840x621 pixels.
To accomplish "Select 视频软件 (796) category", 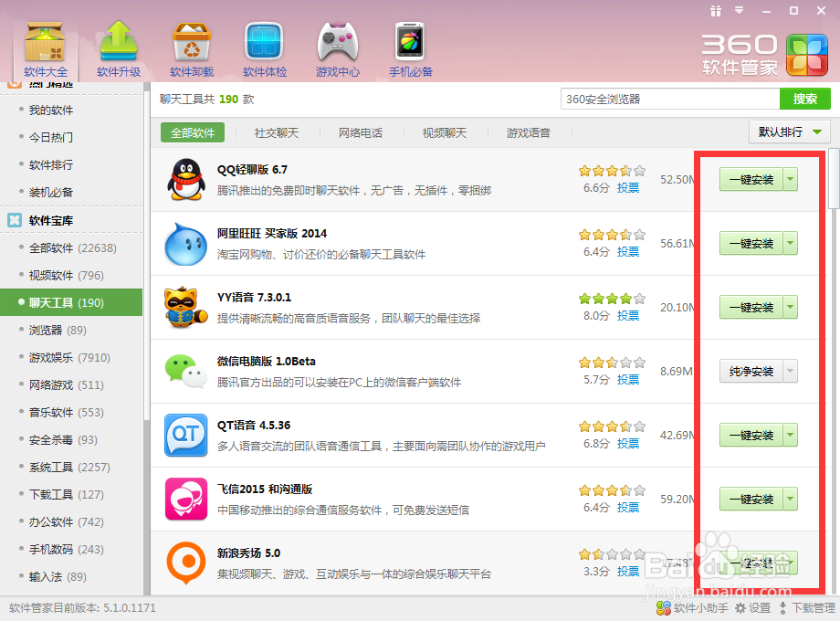I will point(66,275).
